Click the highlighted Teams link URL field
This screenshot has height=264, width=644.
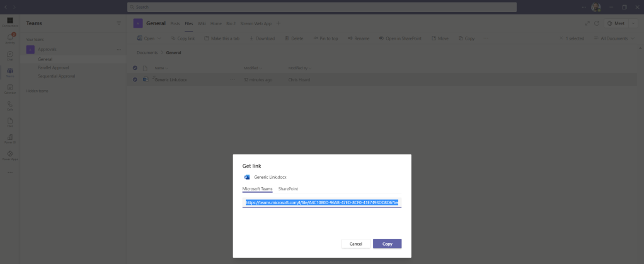pos(321,202)
